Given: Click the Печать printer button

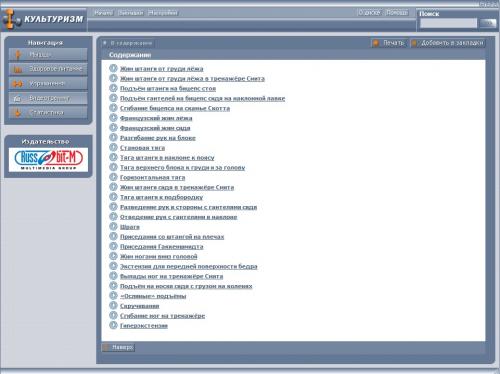Looking at the screenshot, I should [x=388, y=43].
